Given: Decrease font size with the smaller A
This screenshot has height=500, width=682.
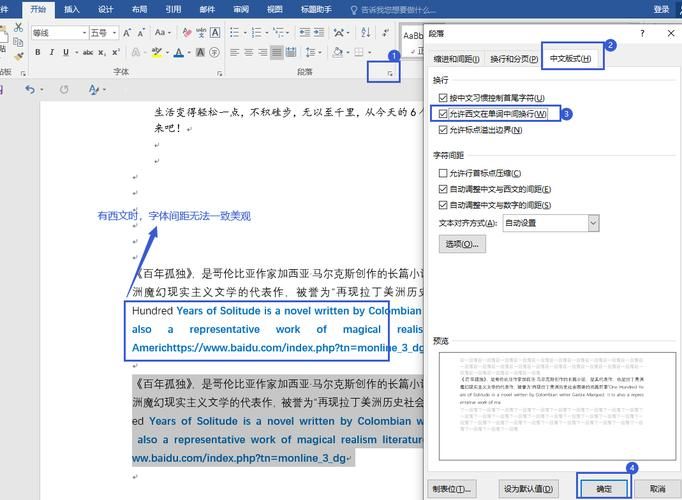Looking at the screenshot, I should 141,33.
